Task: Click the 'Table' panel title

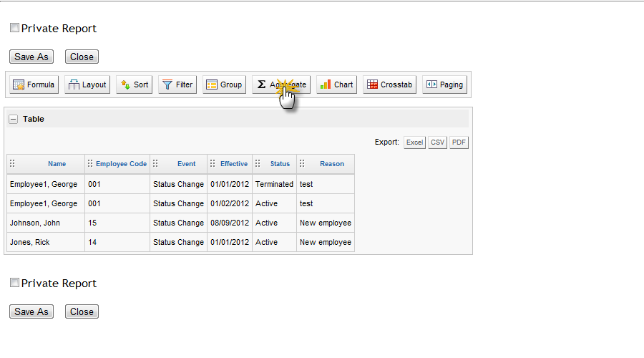Action: (x=33, y=119)
